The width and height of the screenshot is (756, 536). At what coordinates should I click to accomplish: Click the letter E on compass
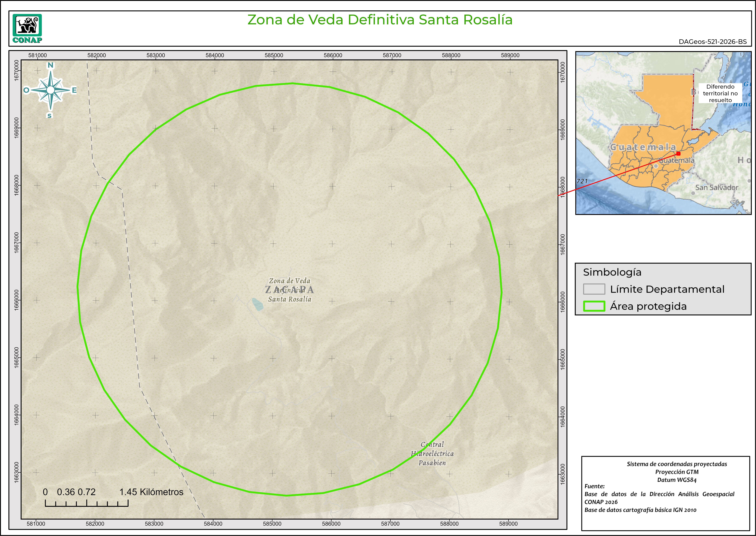tap(74, 90)
